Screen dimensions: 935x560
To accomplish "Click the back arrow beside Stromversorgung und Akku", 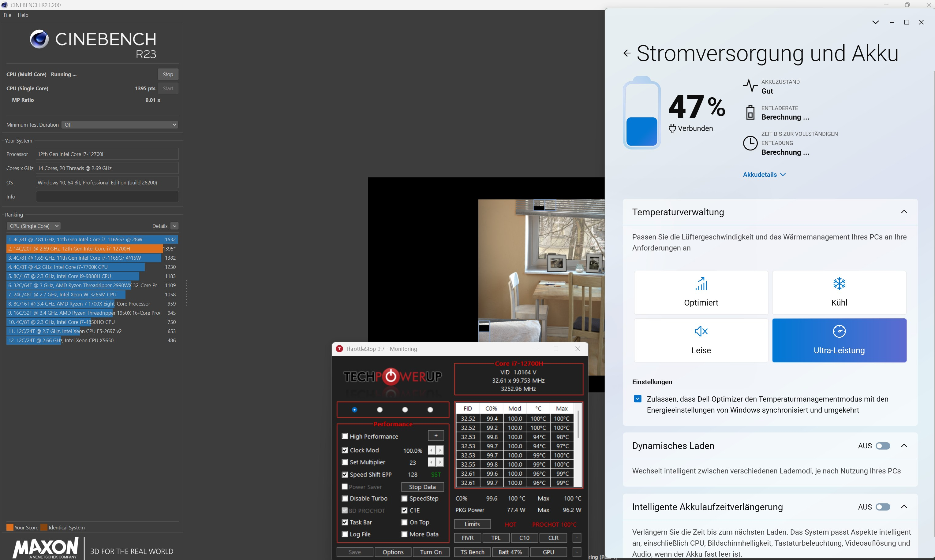I will 627,53.
